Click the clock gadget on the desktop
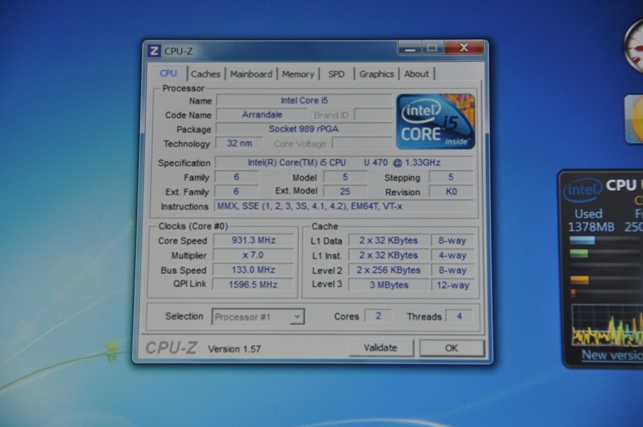The image size is (643, 427). coord(633,47)
